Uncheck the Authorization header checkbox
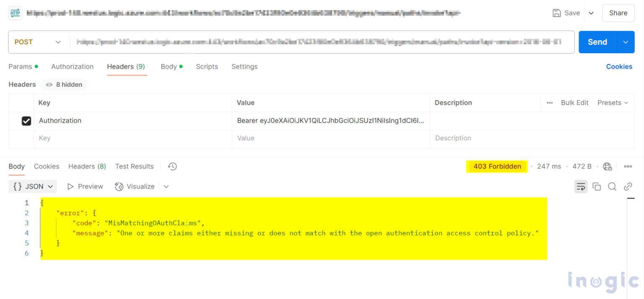Viewport: 644px width, 299px height. click(x=26, y=121)
